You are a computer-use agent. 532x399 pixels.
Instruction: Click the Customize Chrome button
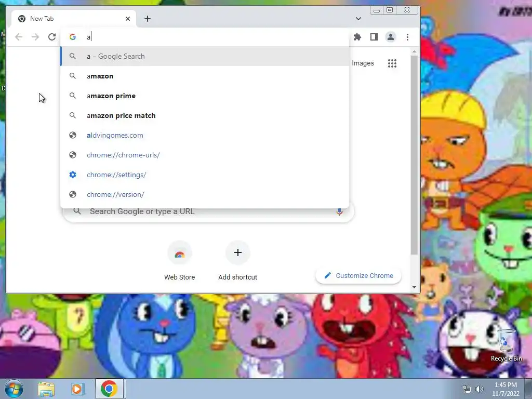[358, 275]
